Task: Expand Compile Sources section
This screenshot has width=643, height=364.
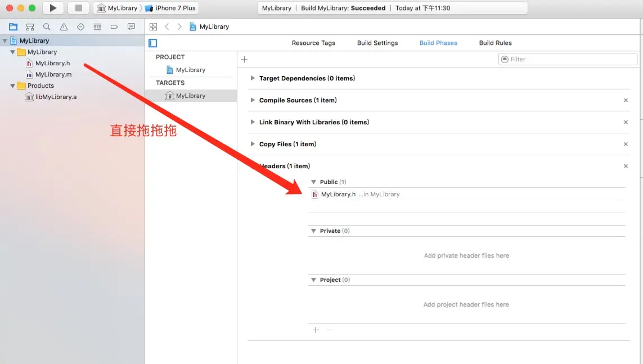Action: [253, 100]
